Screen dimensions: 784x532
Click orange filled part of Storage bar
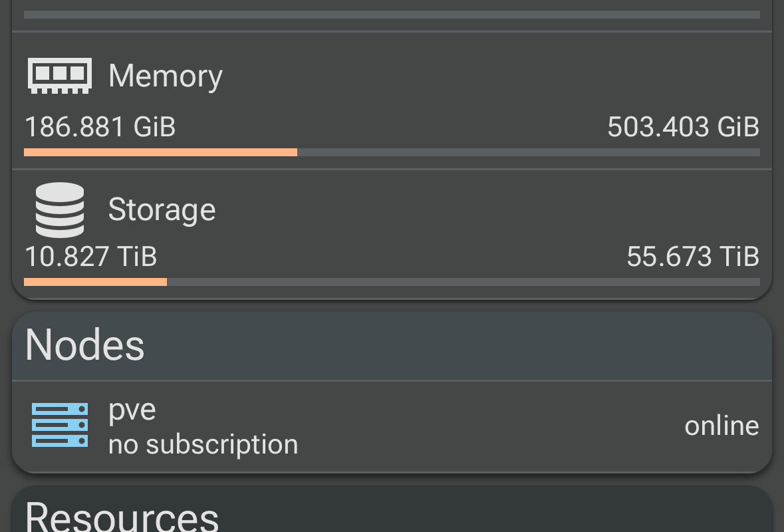(x=95, y=282)
